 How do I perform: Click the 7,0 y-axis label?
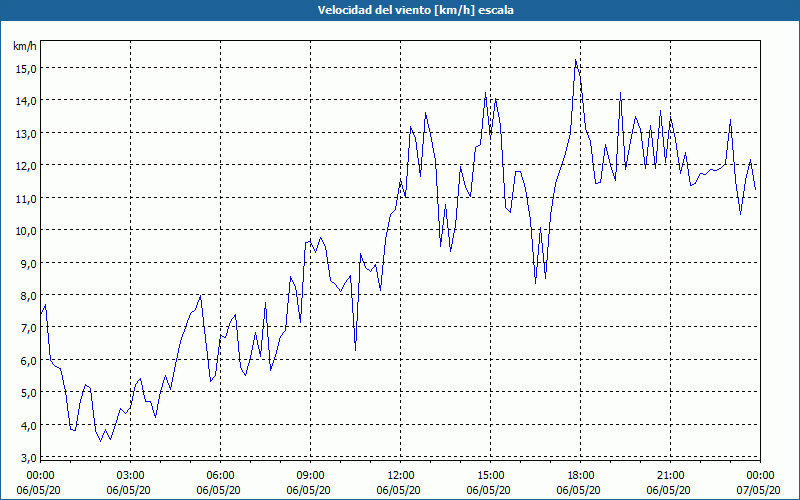tap(27, 328)
